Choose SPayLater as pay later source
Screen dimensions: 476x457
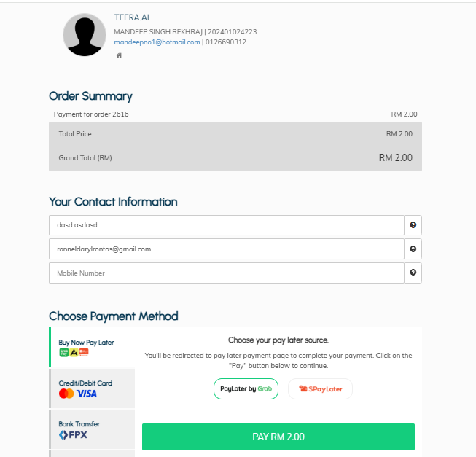(x=320, y=389)
